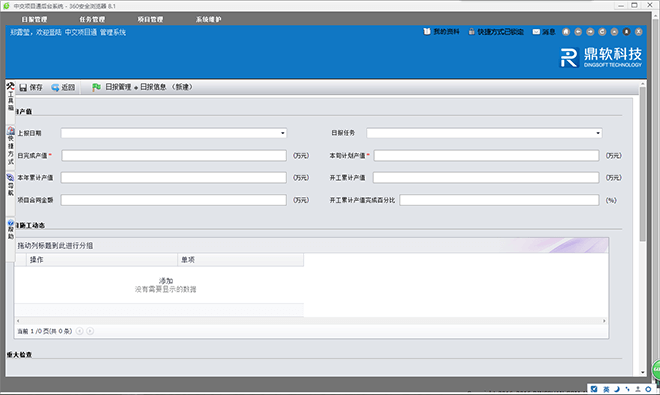Click the 保存 save button label

click(x=36, y=88)
